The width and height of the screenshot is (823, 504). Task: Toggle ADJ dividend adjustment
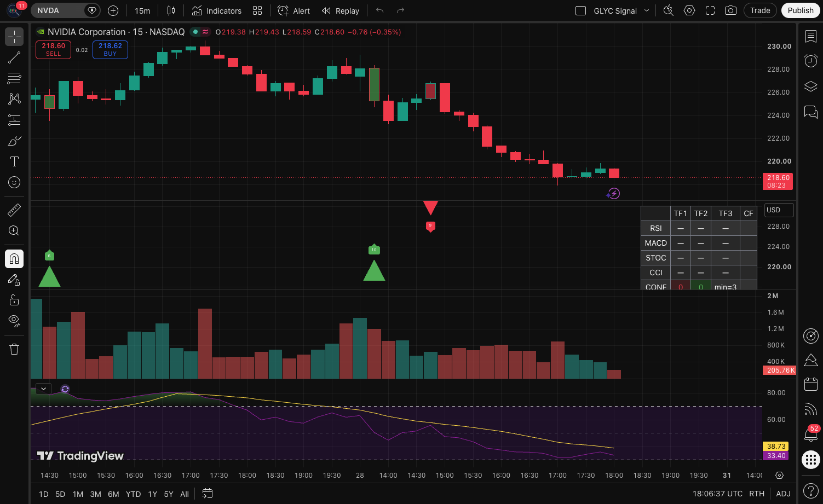(x=783, y=494)
